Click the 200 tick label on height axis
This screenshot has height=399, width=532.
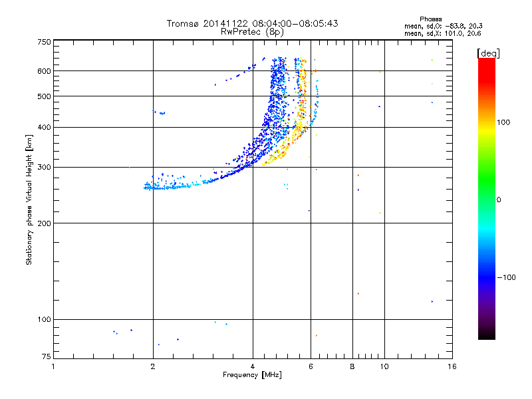pos(44,223)
